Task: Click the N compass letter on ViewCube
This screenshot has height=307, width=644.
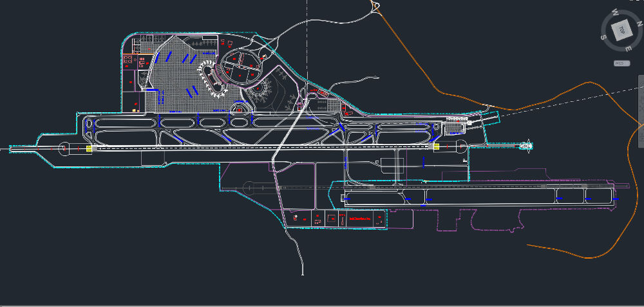Action: [x=639, y=23]
